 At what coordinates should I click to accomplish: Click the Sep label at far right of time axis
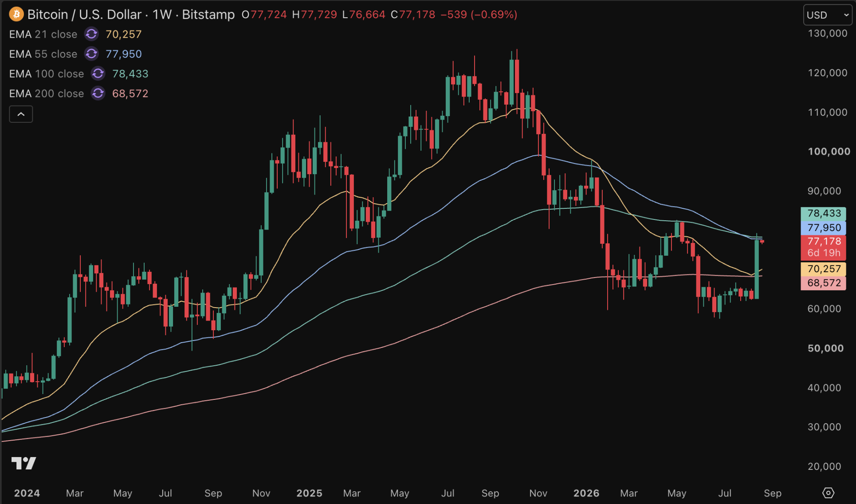[773, 493]
